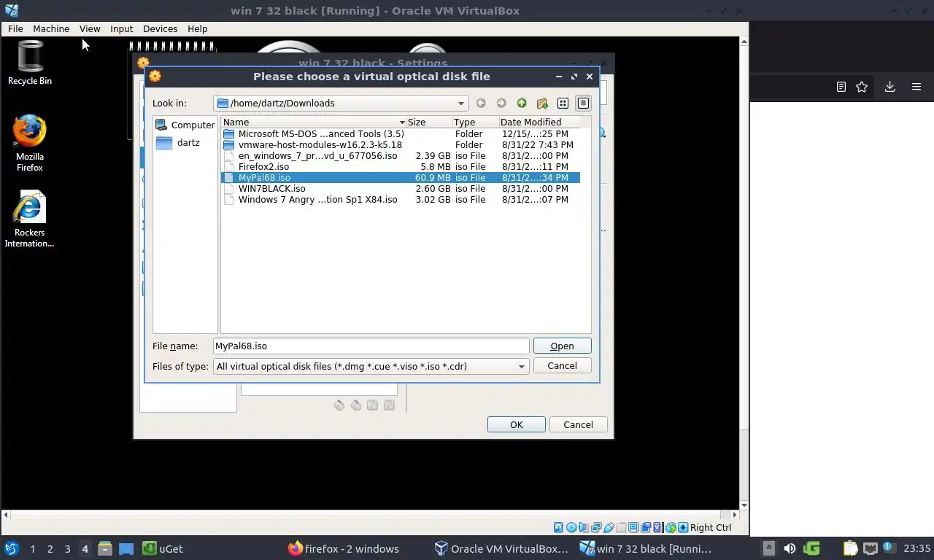
Task: Switch to Oracle VM VirtualBox taskbar entry
Action: (501, 548)
